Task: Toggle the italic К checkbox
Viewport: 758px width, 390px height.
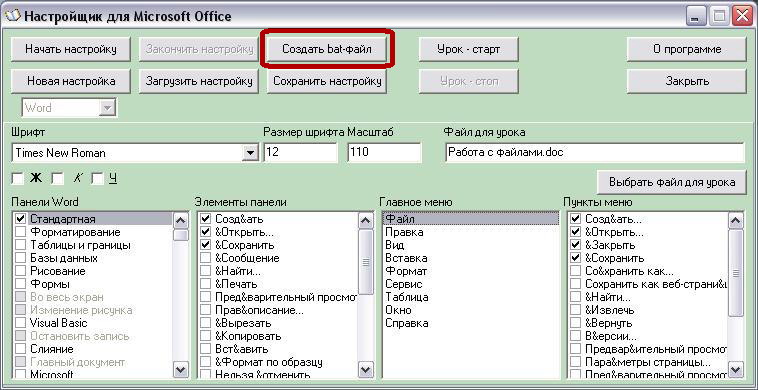Action: (x=58, y=179)
